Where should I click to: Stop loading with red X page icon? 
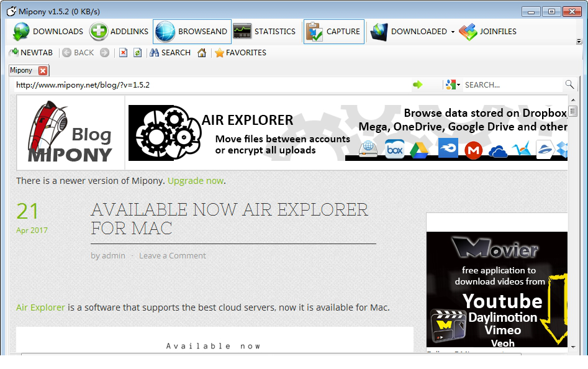point(123,53)
